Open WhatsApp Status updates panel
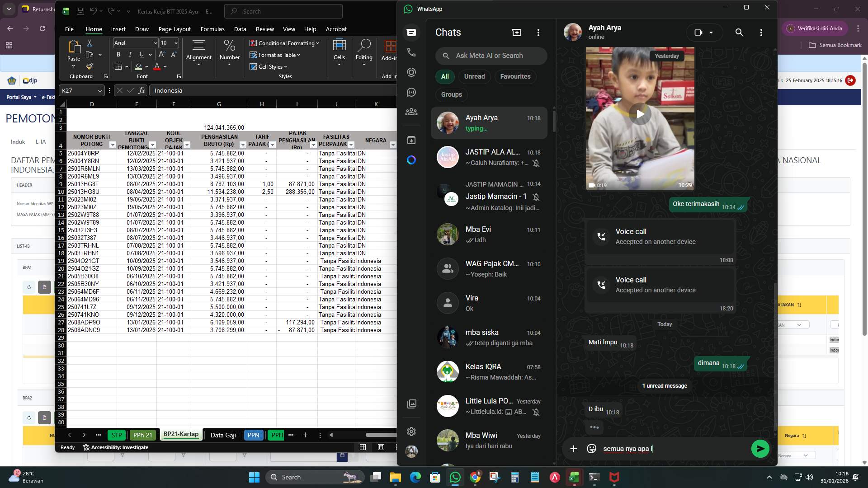 411,72
